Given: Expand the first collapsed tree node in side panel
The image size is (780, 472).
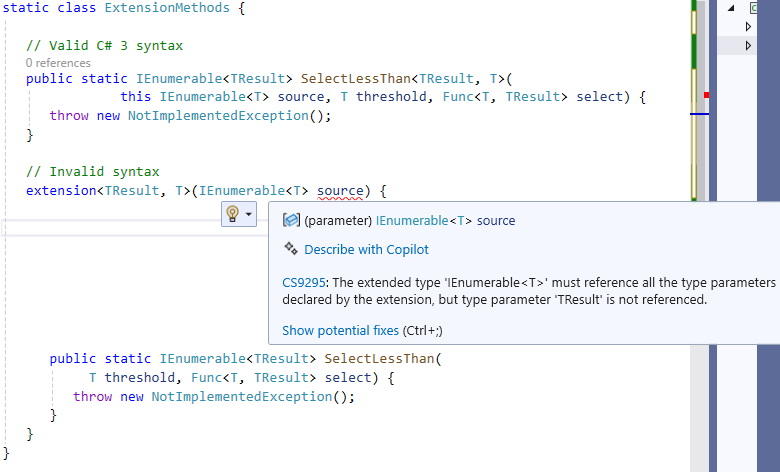Looking at the screenshot, I should point(748,27).
